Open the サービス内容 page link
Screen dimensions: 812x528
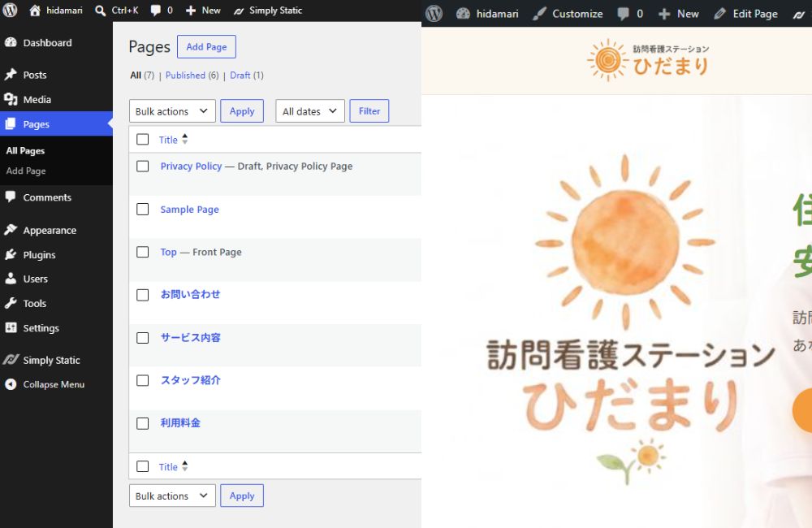click(190, 337)
